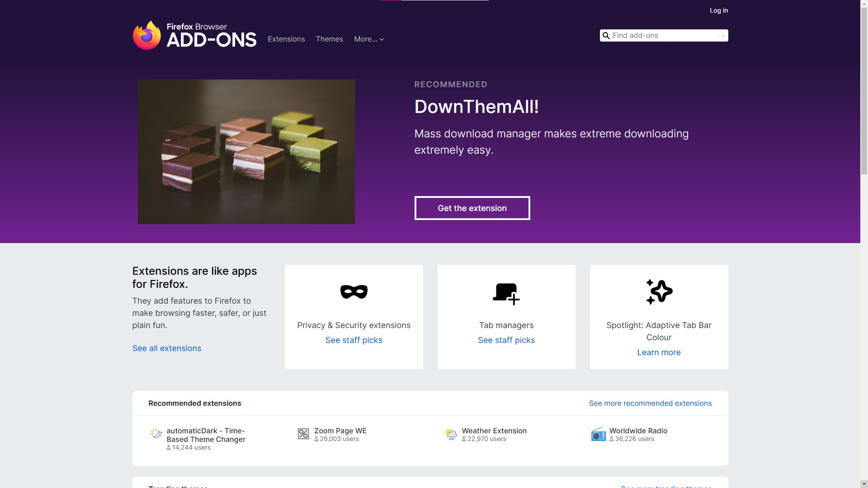The height and width of the screenshot is (488, 868).
Task: Click the Worldwide Radio icon
Action: pyautogui.click(x=598, y=434)
